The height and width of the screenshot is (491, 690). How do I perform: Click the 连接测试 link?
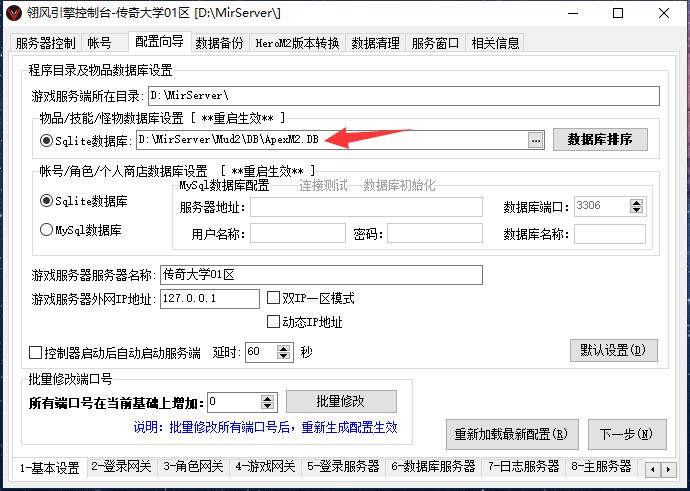pyautogui.click(x=323, y=186)
